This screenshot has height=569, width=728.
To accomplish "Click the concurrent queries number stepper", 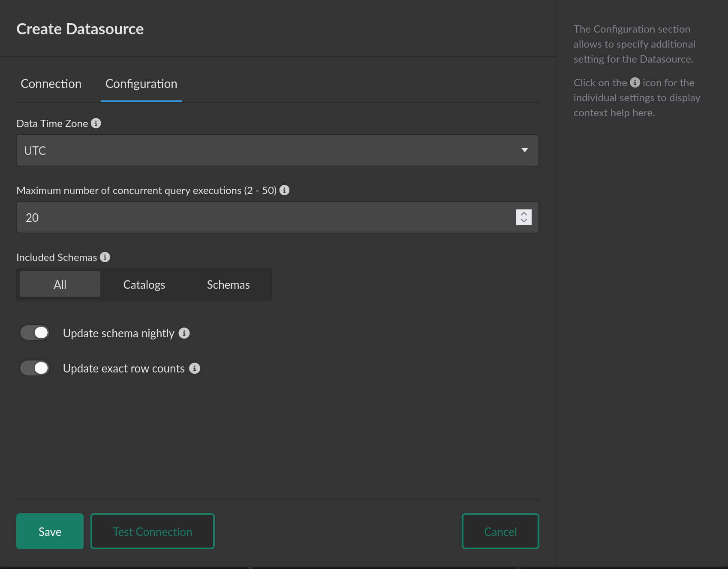I will coord(523,217).
